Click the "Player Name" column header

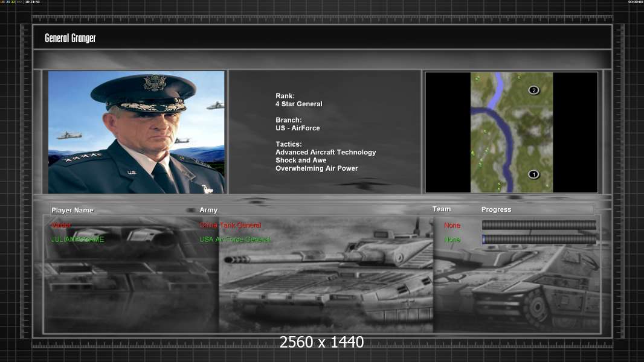click(72, 211)
